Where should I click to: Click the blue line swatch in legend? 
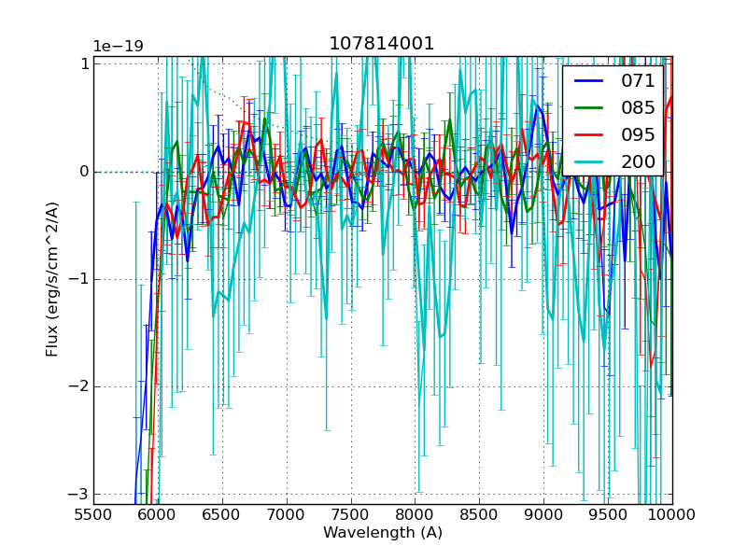point(588,81)
